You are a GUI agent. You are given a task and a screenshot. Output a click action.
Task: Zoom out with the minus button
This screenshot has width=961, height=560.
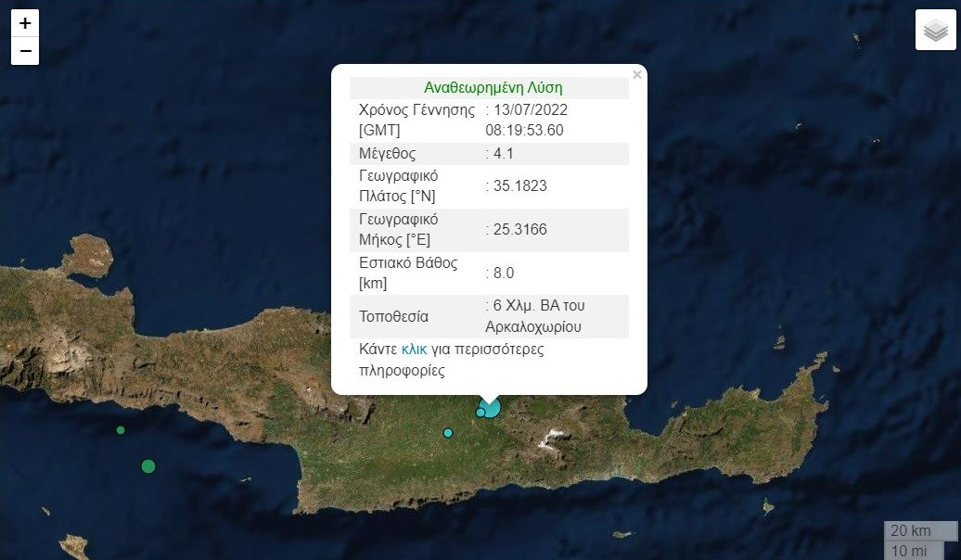coord(25,51)
